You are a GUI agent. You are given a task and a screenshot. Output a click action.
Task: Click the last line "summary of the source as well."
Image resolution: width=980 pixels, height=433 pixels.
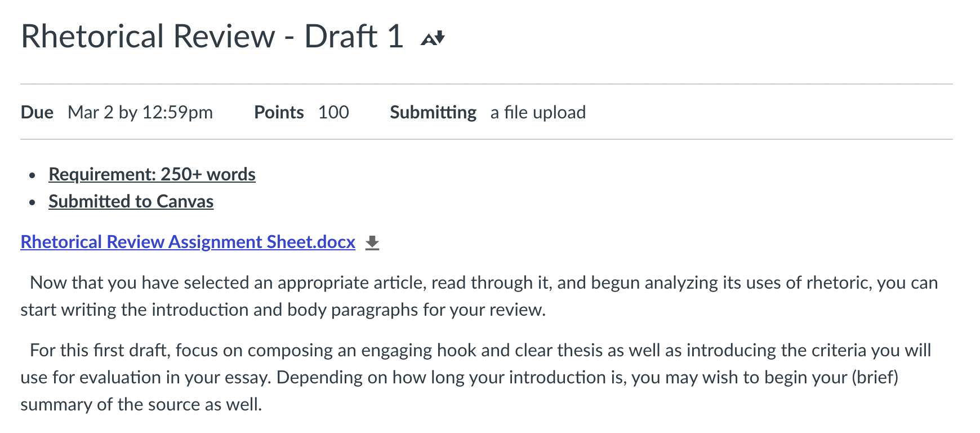click(x=141, y=404)
